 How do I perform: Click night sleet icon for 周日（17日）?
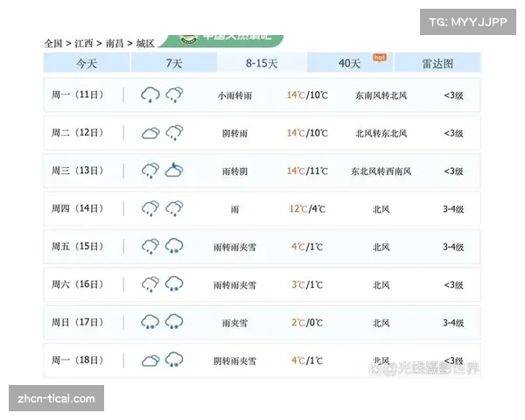pyautogui.click(x=174, y=321)
